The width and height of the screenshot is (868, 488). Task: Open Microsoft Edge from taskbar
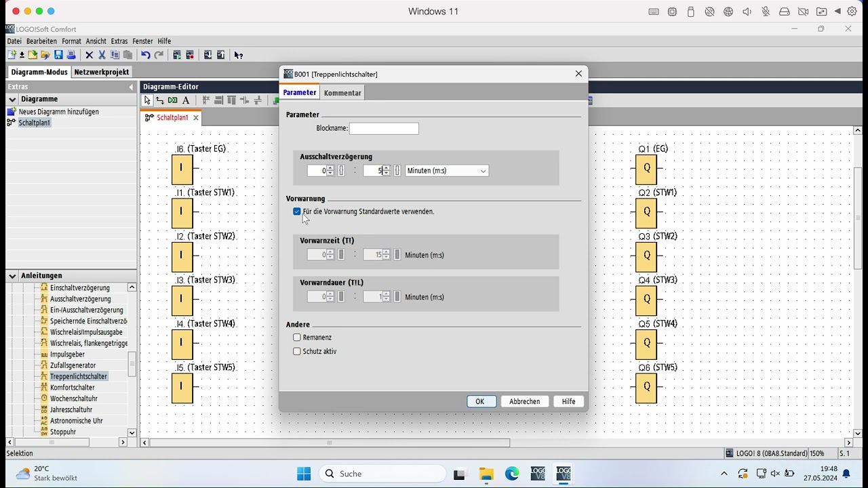pyautogui.click(x=511, y=474)
